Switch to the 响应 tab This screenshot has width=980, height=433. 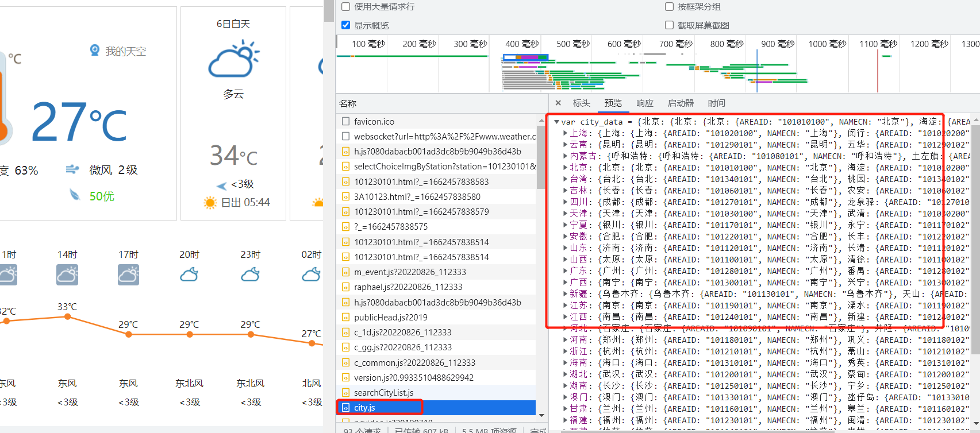644,103
